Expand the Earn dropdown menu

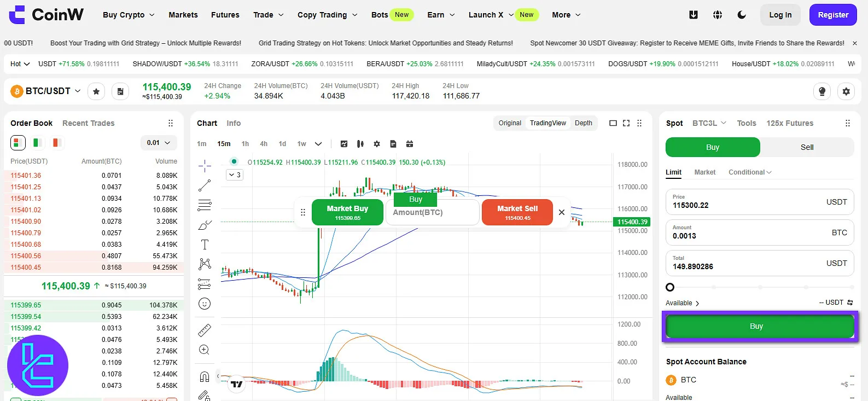pos(441,15)
